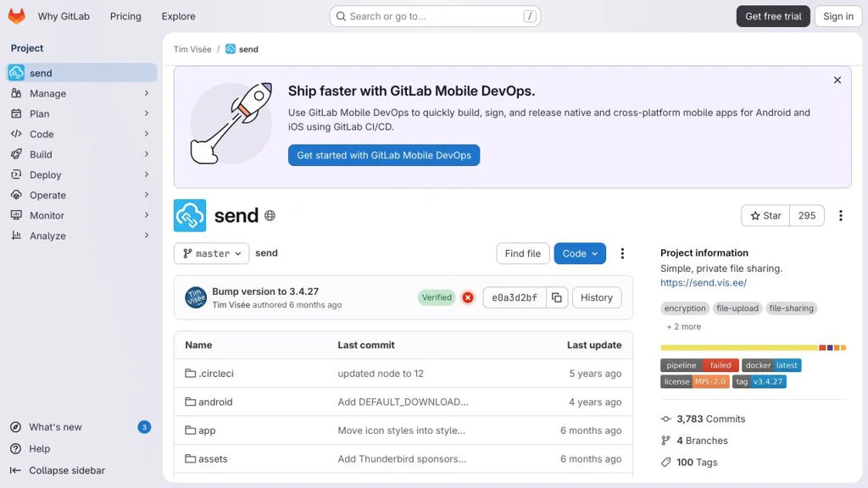Click the Tim Visée breadcrumb link
The image size is (868, 488).
click(192, 48)
